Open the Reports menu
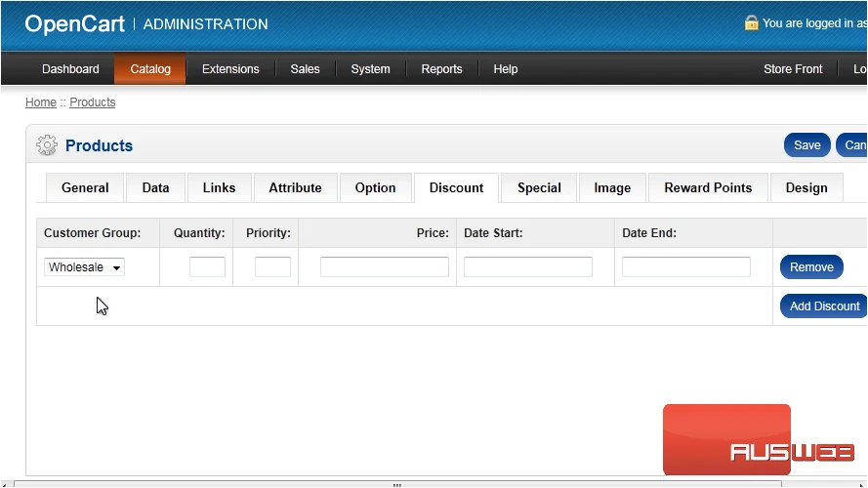The image size is (868, 488). pyautogui.click(x=441, y=69)
